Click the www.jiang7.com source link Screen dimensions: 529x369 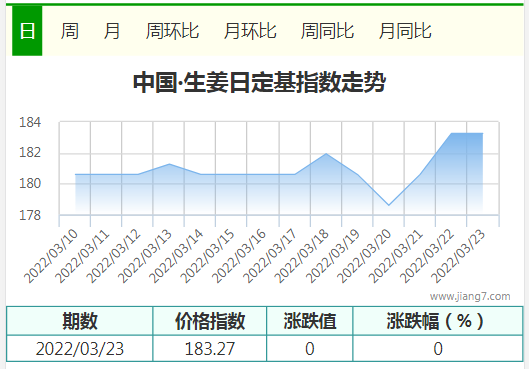(x=470, y=296)
